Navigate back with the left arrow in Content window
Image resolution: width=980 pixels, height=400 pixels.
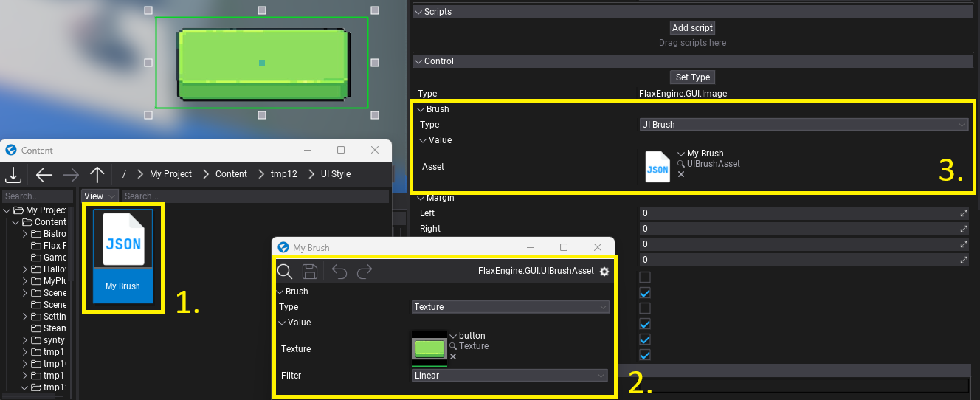coord(44,174)
